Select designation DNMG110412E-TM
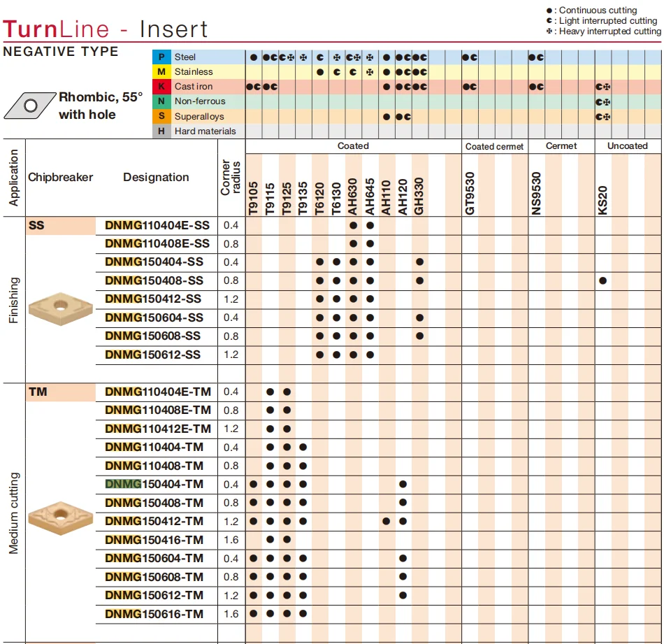This screenshot has height=644, width=664. click(x=158, y=429)
